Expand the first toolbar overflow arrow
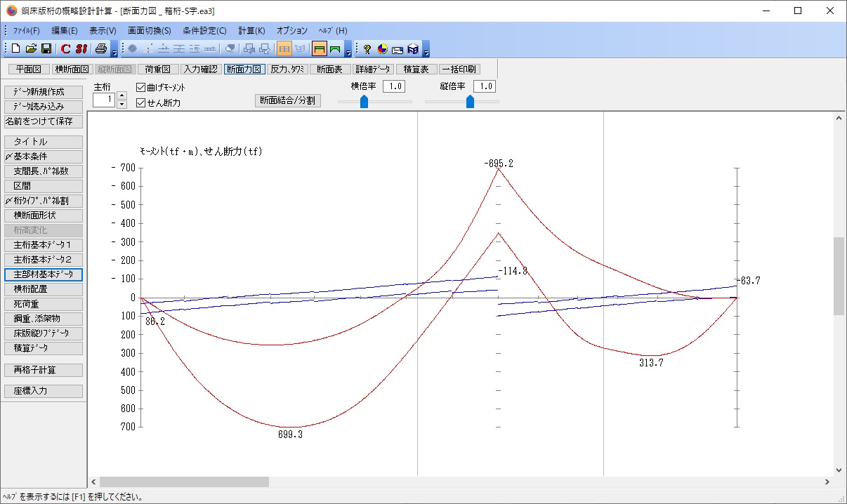Viewport: 847px width, 504px height. [x=114, y=50]
